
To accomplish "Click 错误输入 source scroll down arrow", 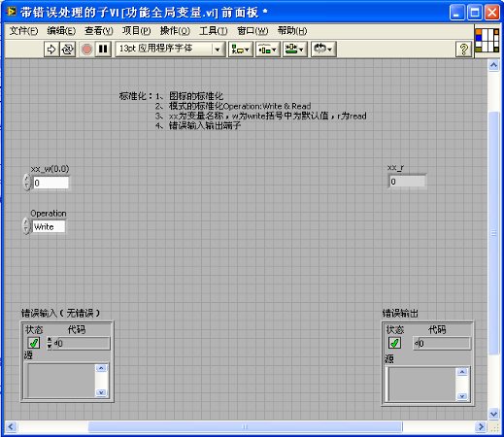I will (x=101, y=392).
